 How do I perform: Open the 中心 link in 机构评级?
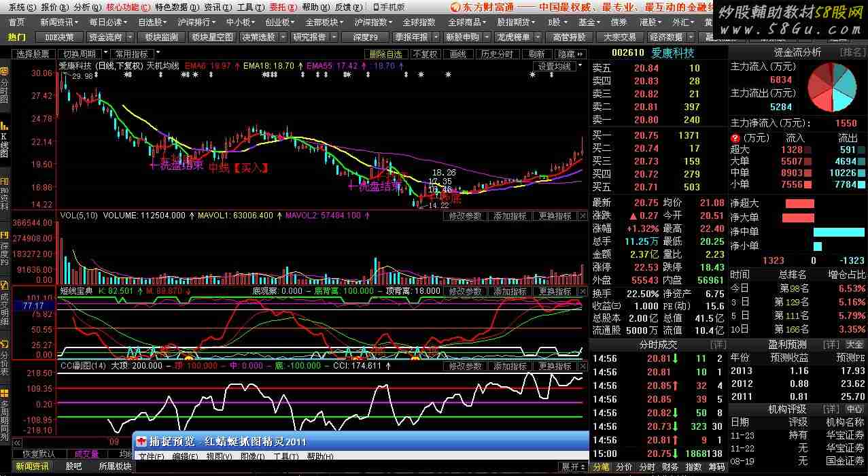click(854, 409)
